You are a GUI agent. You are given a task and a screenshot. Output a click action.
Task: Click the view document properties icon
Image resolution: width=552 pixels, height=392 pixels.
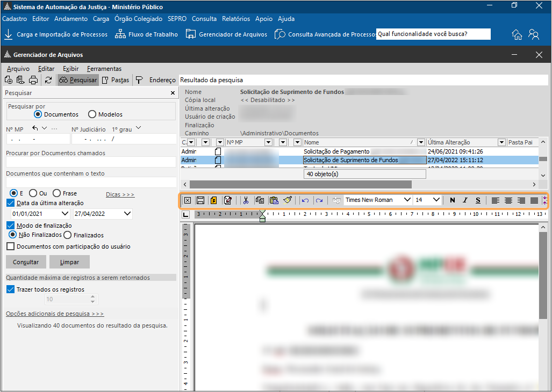click(20, 80)
